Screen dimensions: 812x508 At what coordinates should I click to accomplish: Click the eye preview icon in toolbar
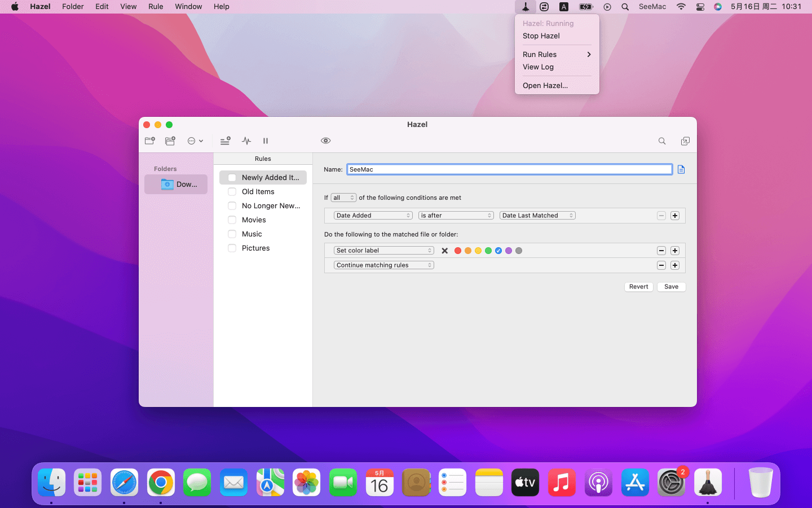click(325, 141)
